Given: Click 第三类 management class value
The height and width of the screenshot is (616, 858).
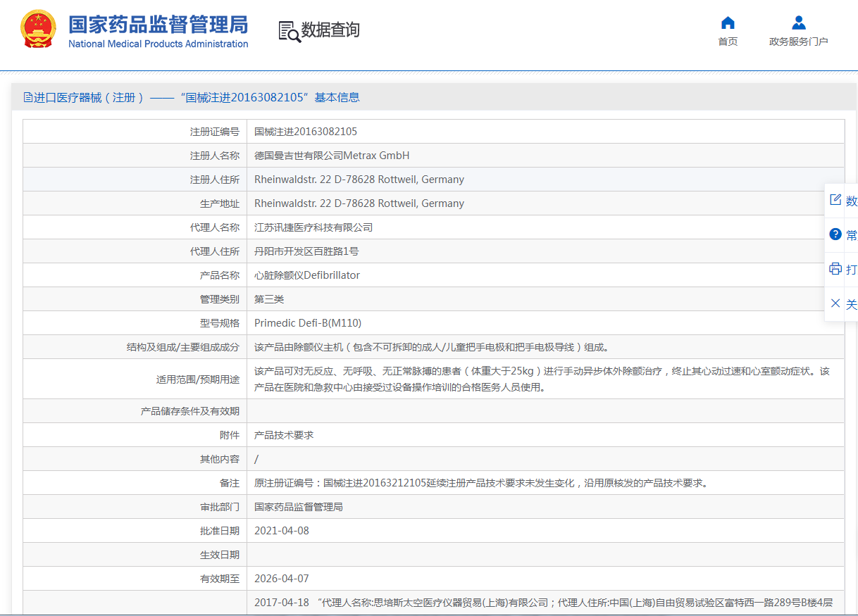Looking at the screenshot, I should pos(269,299).
